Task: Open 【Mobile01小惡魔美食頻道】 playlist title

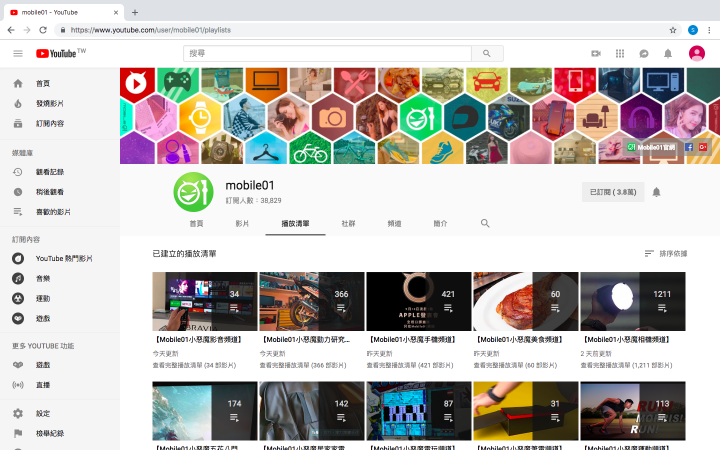Action: (x=520, y=340)
